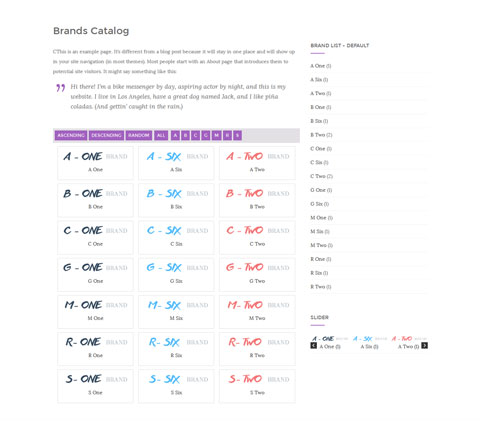This screenshot has height=421, width=480.
Task: Filter brands by letter M
Action: click(216, 135)
